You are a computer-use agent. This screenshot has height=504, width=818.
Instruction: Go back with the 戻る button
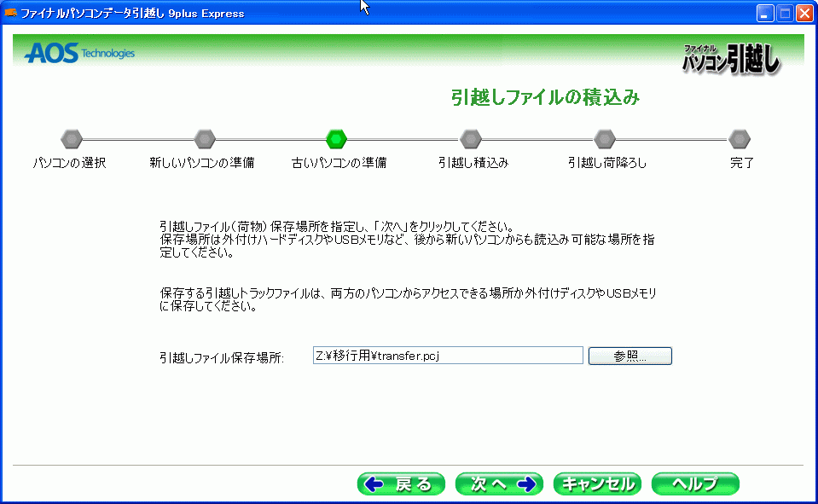[x=401, y=484]
